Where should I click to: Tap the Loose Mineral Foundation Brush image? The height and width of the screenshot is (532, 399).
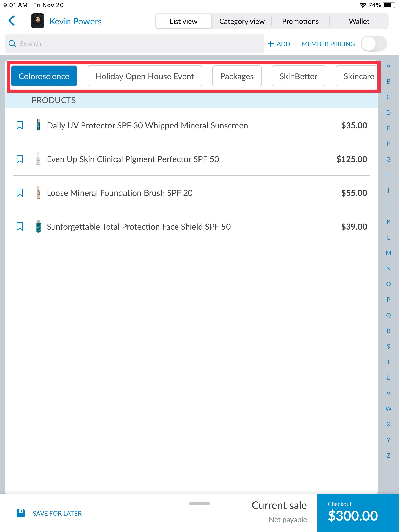pos(38,192)
